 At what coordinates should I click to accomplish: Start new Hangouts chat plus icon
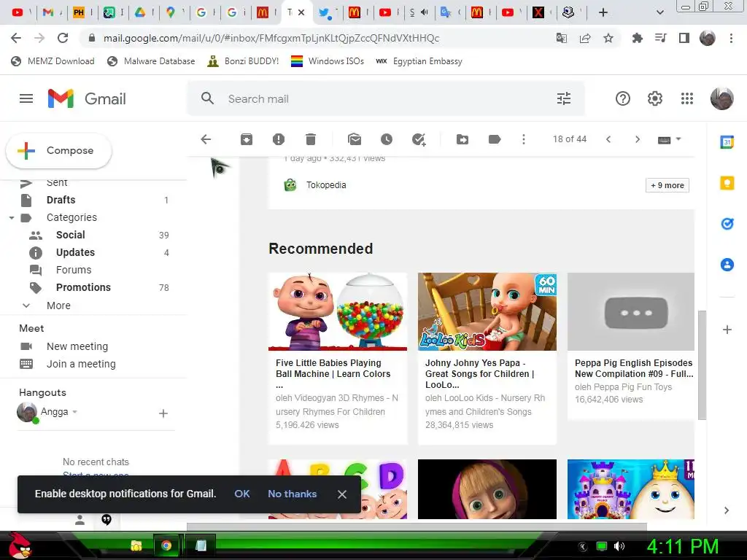[x=163, y=413]
